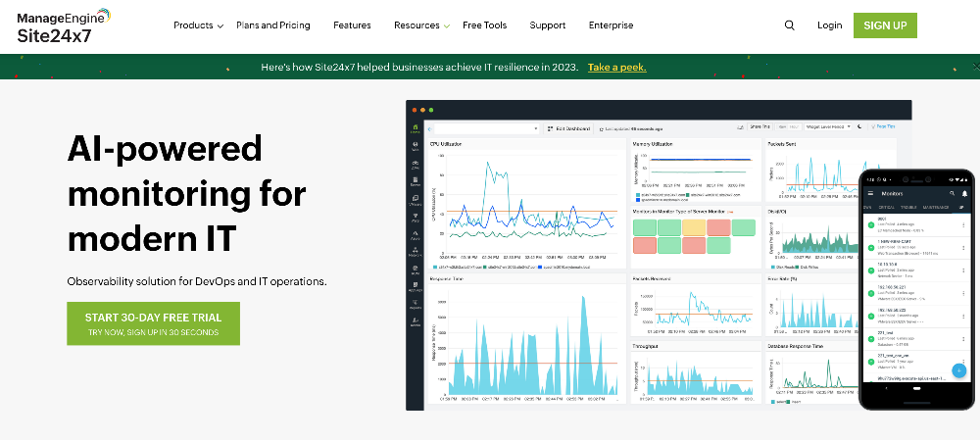Open Plans and Pricing page

[x=273, y=25]
